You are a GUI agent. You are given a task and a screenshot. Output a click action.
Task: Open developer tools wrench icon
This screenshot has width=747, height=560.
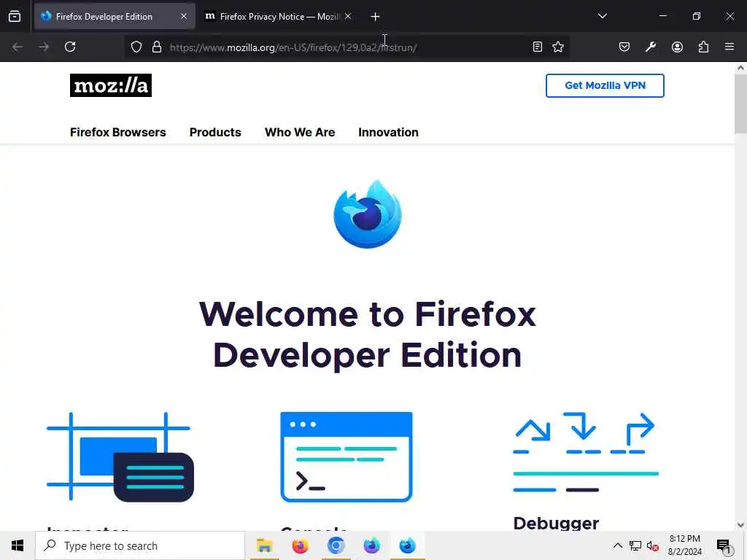pyautogui.click(x=651, y=47)
